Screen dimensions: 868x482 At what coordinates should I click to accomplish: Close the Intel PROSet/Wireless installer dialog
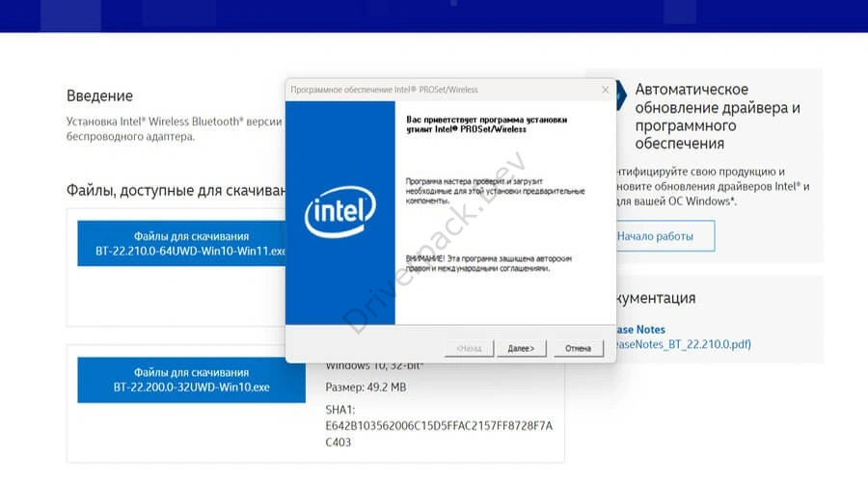(605, 90)
